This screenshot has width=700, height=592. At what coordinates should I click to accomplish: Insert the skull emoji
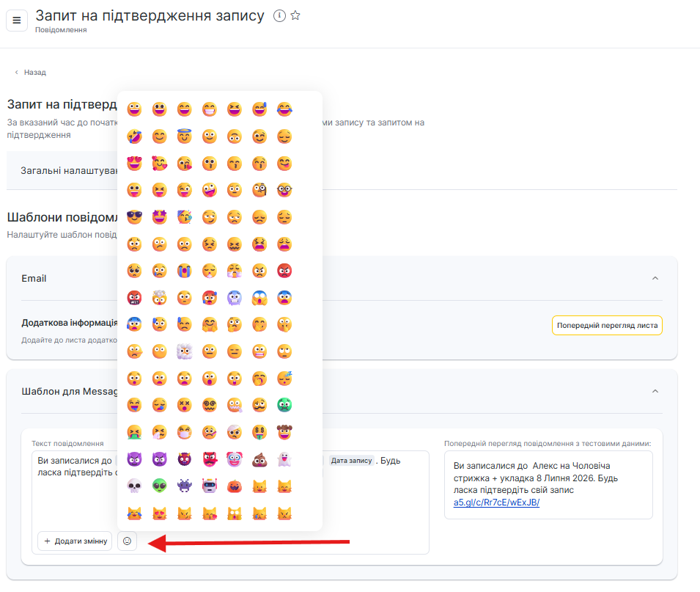[x=135, y=487]
